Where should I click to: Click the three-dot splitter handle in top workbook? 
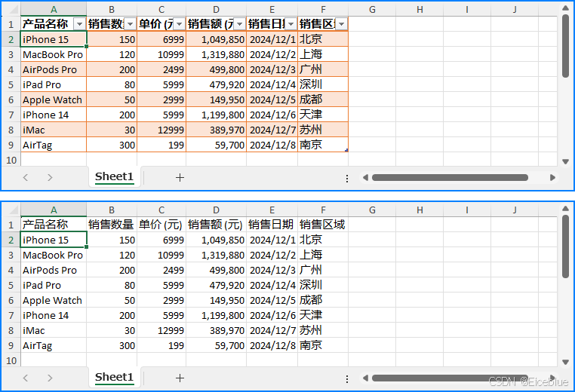click(x=347, y=179)
